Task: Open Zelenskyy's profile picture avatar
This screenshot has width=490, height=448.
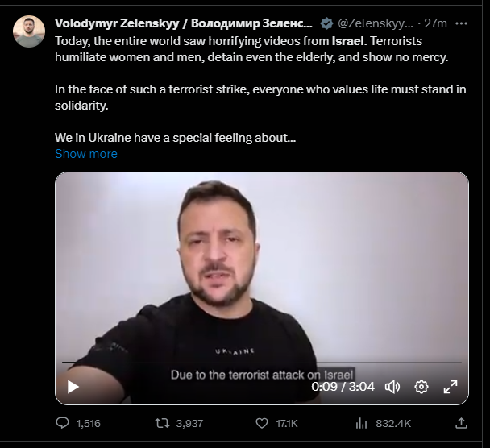Action: (29, 31)
